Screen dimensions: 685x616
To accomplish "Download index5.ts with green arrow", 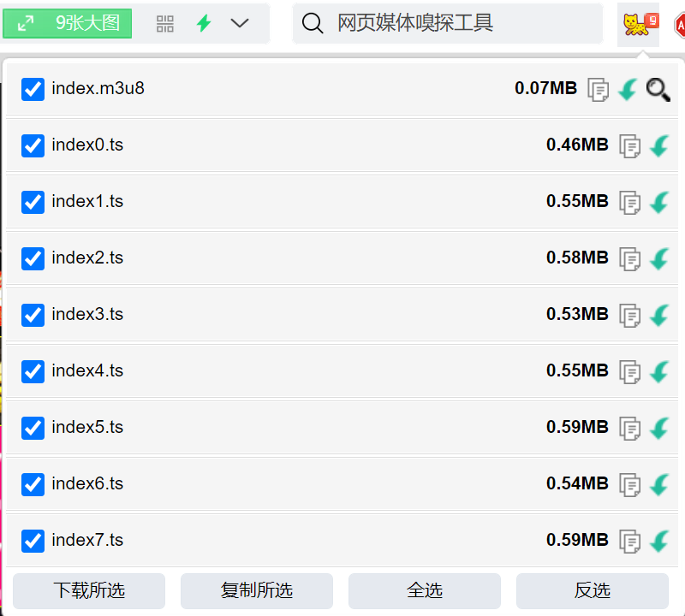I will (x=659, y=429).
